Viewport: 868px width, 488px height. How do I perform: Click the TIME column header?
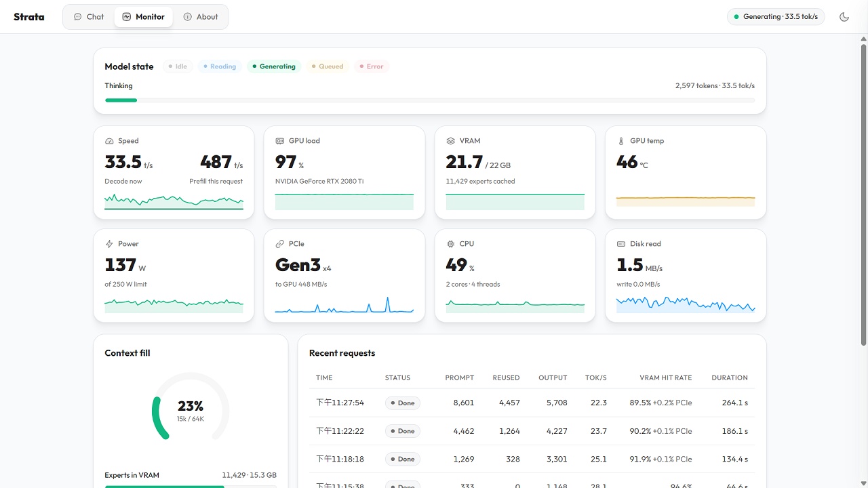click(x=324, y=378)
